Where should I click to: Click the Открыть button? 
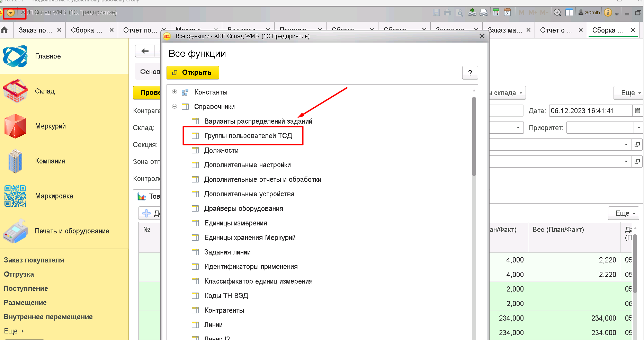tap(193, 72)
